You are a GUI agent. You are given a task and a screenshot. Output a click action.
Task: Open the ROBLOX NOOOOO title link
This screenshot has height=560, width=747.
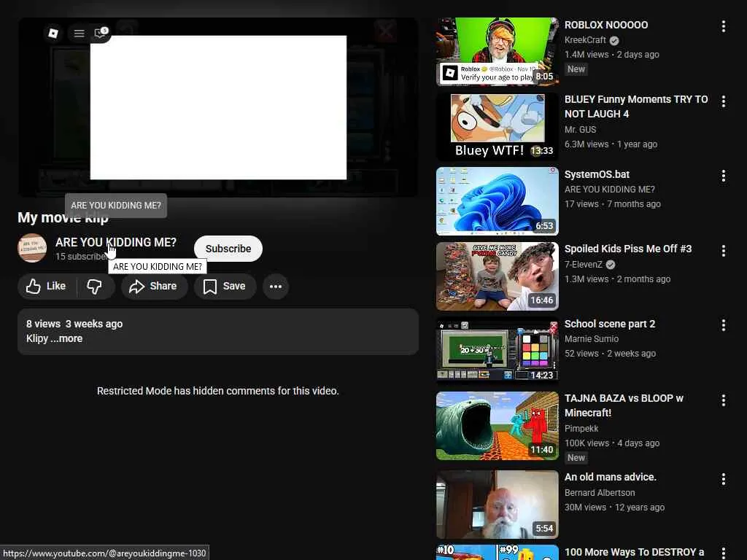tap(606, 25)
